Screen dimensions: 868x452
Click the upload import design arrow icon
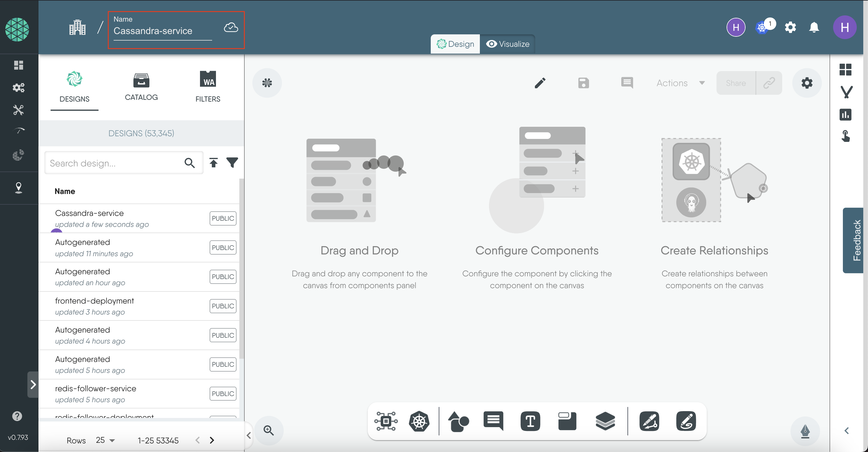pos(213,163)
